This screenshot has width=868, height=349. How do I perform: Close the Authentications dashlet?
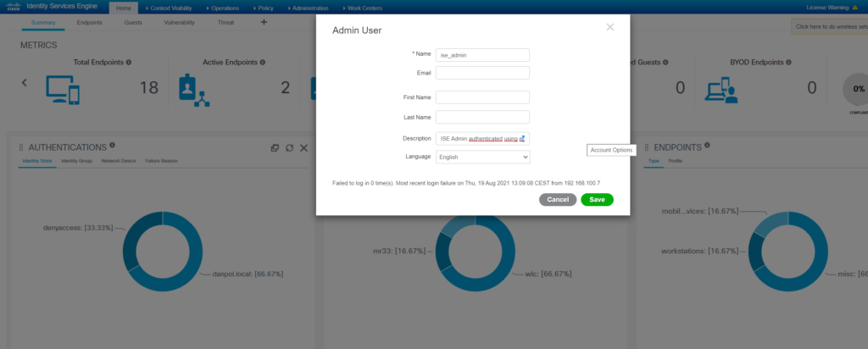(x=304, y=147)
